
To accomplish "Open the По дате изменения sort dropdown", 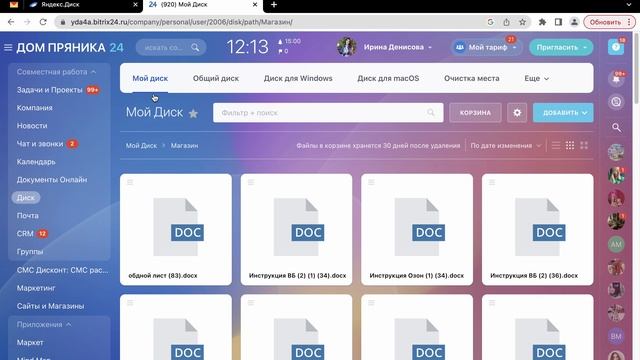I will pyautogui.click(x=505, y=146).
